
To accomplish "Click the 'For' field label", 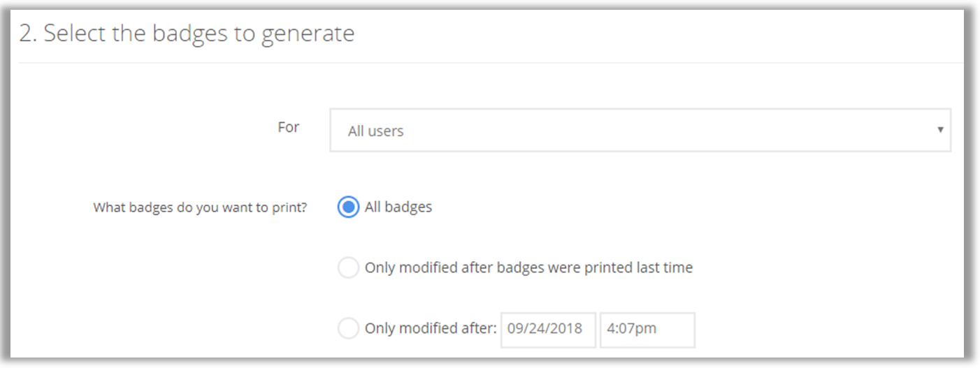I will tap(288, 127).
